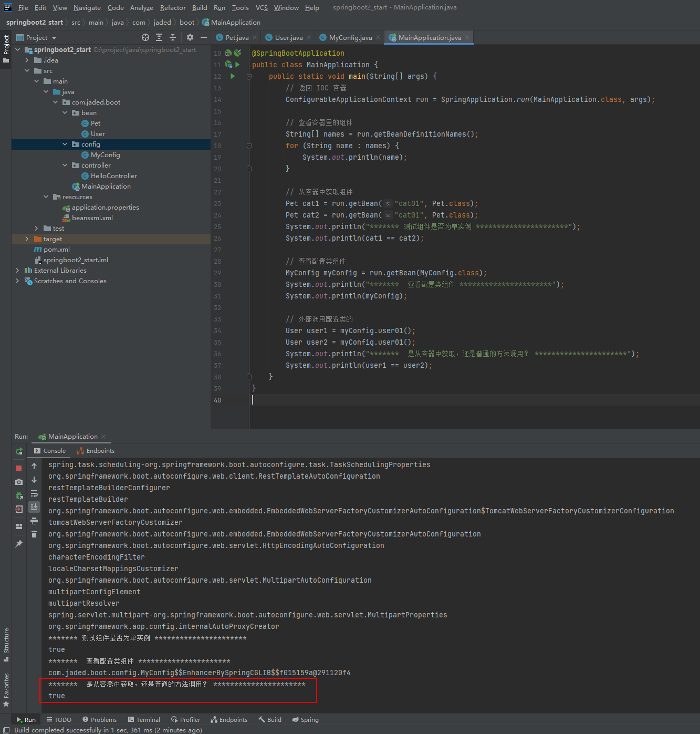Pin the Run tab with pin icon

(19, 544)
